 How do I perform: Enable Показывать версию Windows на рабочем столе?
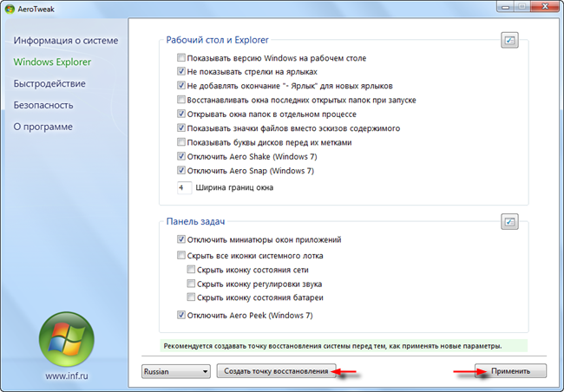tap(181, 57)
